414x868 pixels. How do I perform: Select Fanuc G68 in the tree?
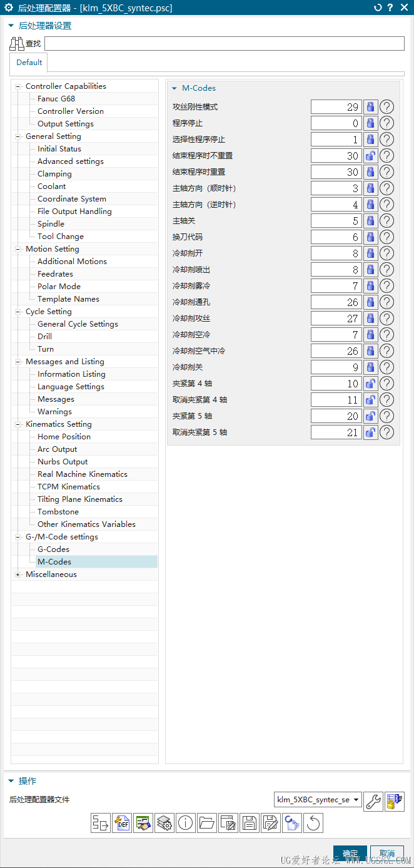56,99
